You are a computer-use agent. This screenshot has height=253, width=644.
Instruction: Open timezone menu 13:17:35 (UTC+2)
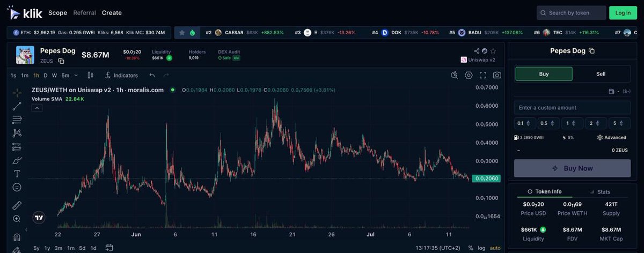[438, 248]
